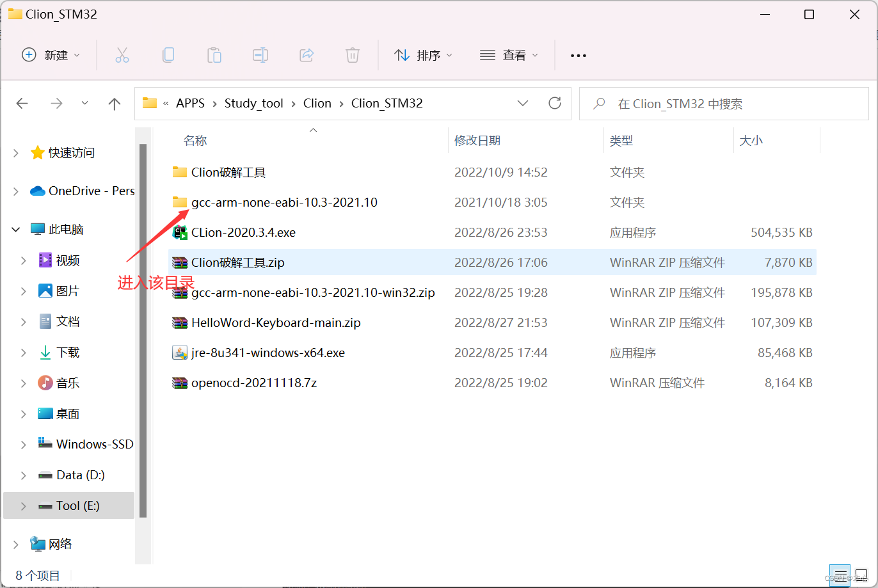
Task: Select the Clion破解工具 folder icon
Action: click(180, 172)
